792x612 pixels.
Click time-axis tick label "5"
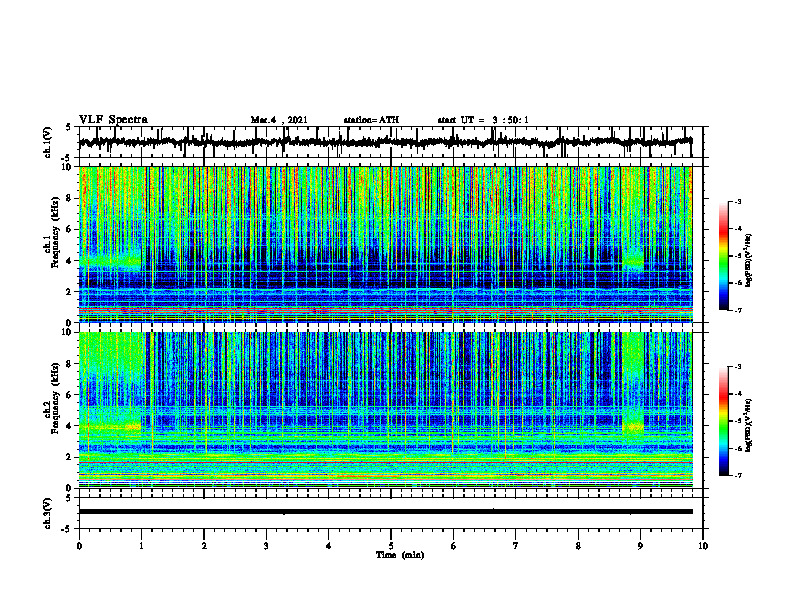tap(391, 546)
